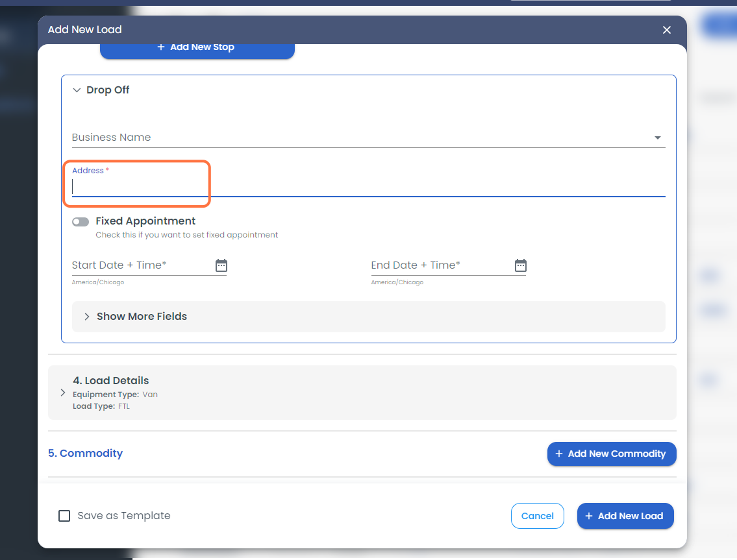Screen dimensions: 737x560
Task: Click the Equipment Type: Van text
Action: pyautogui.click(x=115, y=395)
